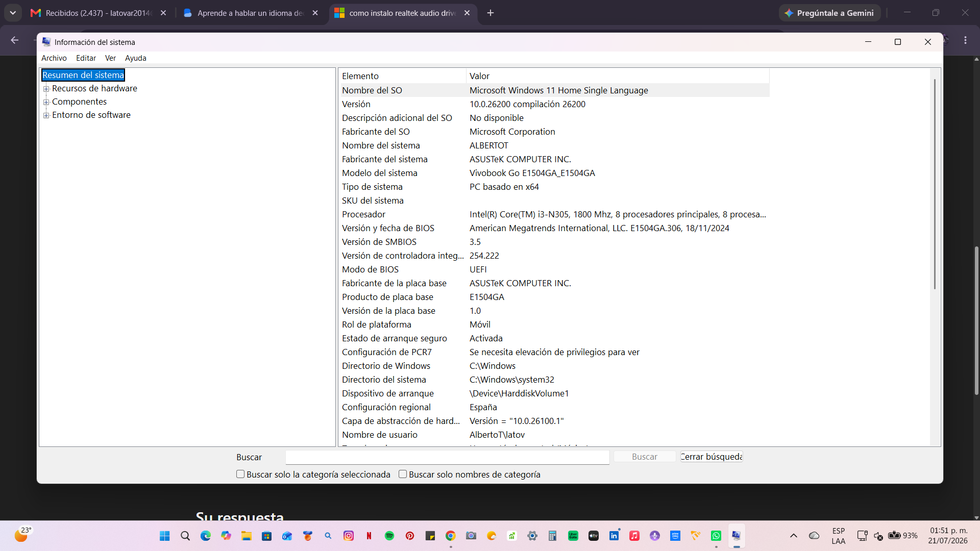The width and height of the screenshot is (980, 551).
Task: Open a new browser tab
Action: click(x=491, y=13)
